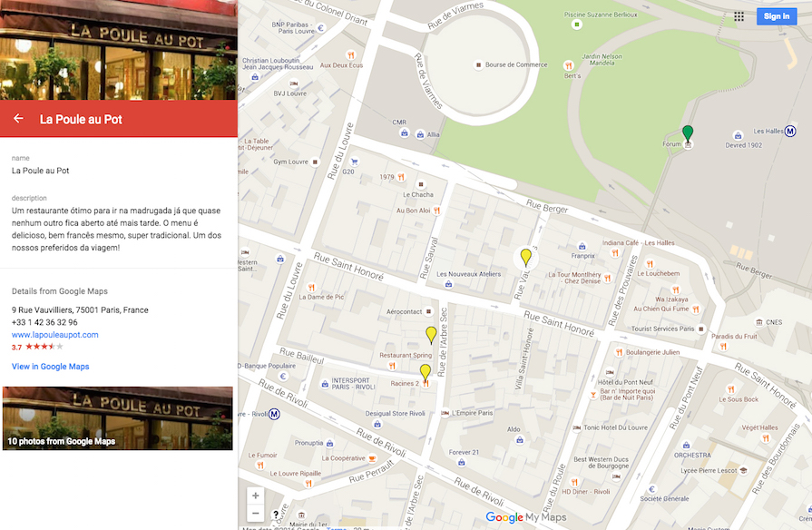This screenshot has height=530, width=812.
Task: Open the map help question mark icon
Action: pyautogui.click(x=276, y=515)
